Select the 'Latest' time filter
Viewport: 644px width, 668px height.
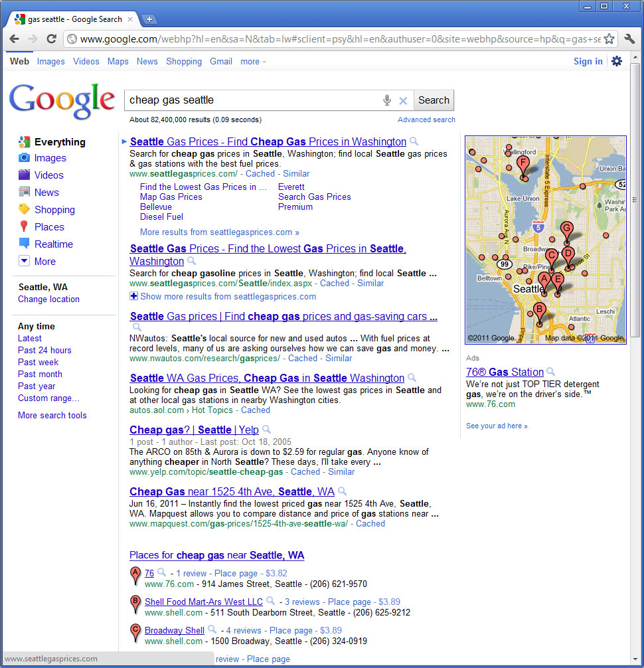click(x=30, y=338)
